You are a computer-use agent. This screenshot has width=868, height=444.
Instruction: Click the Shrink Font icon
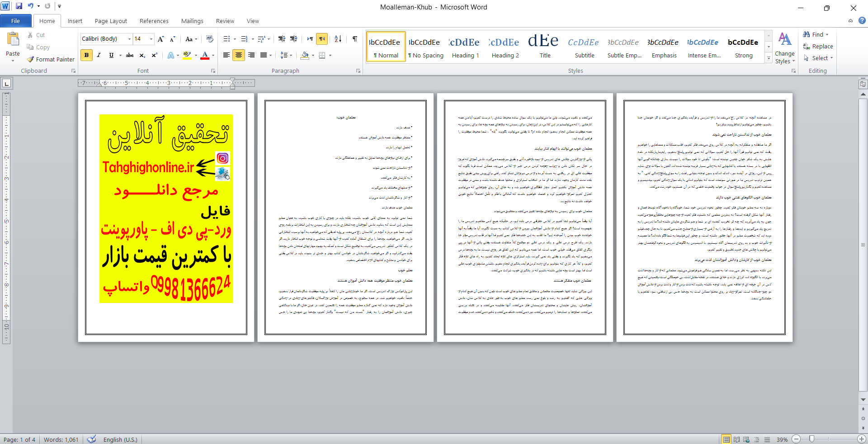click(172, 39)
